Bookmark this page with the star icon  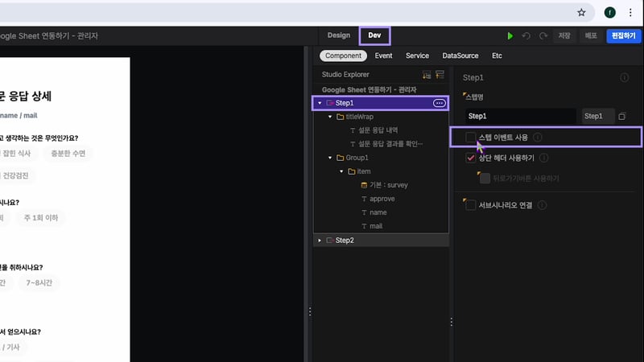[581, 13]
